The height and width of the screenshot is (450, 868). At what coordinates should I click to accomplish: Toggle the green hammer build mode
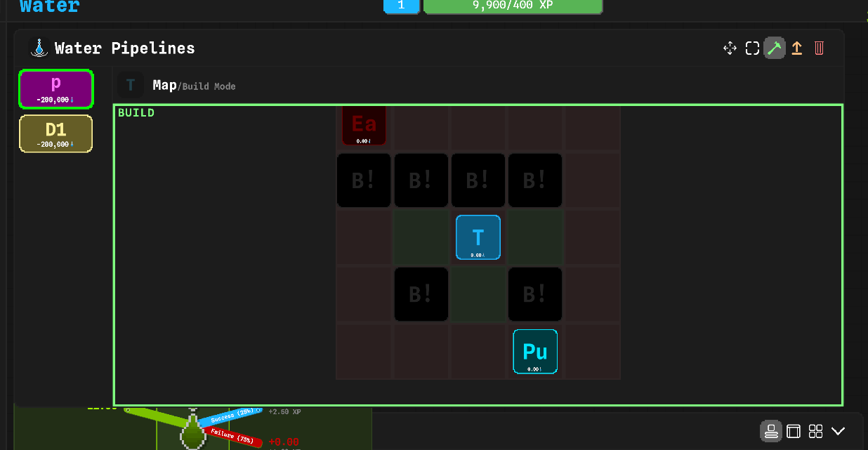[775, 48]
